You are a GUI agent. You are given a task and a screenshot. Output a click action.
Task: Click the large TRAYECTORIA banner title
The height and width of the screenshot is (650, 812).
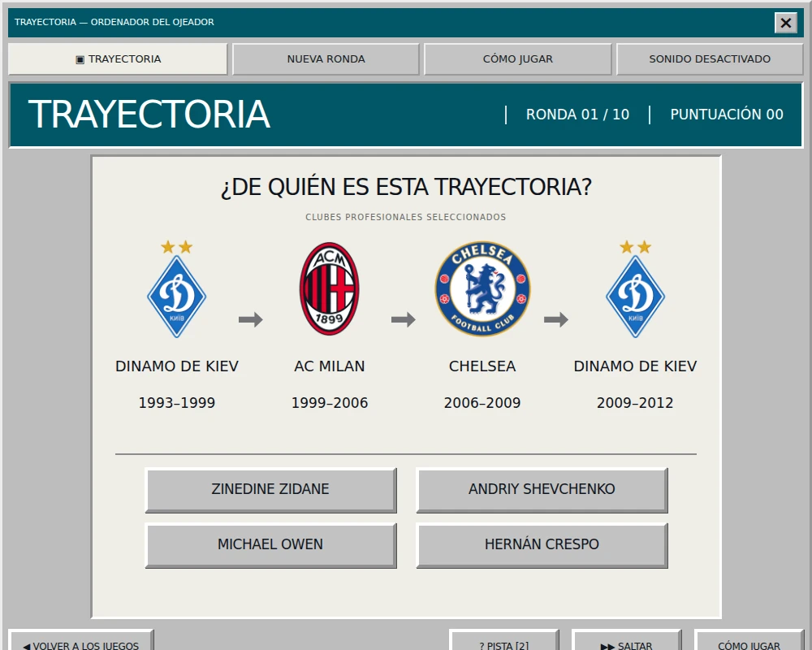tap(149, 115)
